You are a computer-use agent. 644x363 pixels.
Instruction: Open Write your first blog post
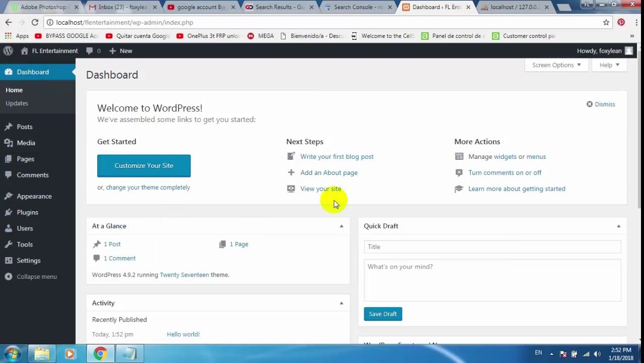[337, 157]
